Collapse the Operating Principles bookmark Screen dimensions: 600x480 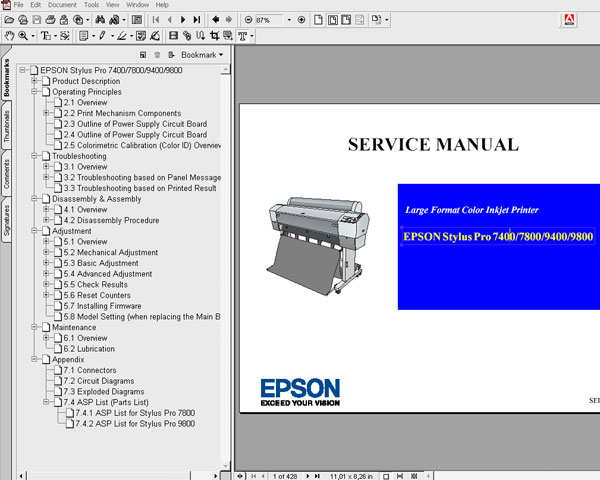(x=34, y=91)
